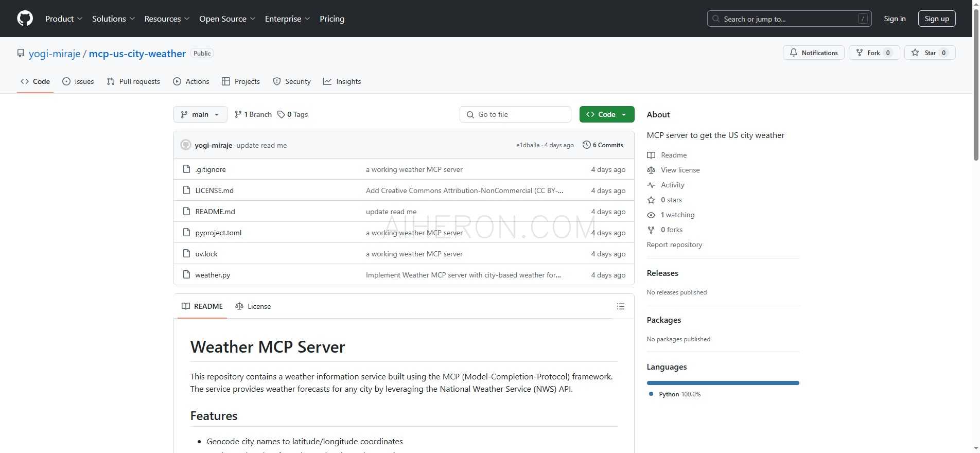The image size is (980, 453).
Task: Click the file icon next to .gitignore
Action: point(186,169)
